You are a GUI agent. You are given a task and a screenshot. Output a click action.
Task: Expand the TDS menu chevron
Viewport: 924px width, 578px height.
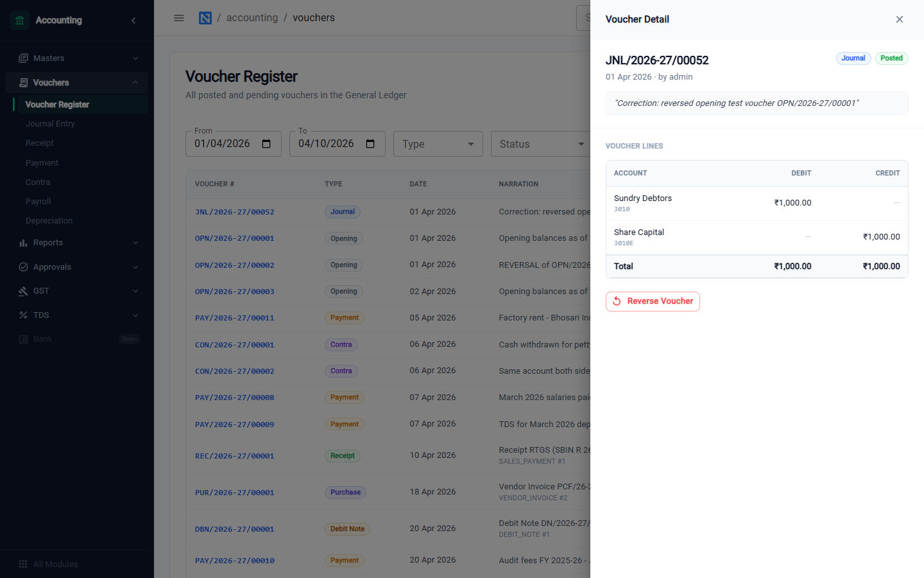pos(135,315)
